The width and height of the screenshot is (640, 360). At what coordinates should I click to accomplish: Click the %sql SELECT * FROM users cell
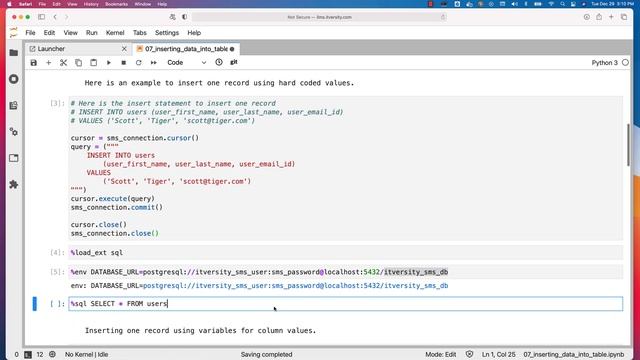click(346, 304)
